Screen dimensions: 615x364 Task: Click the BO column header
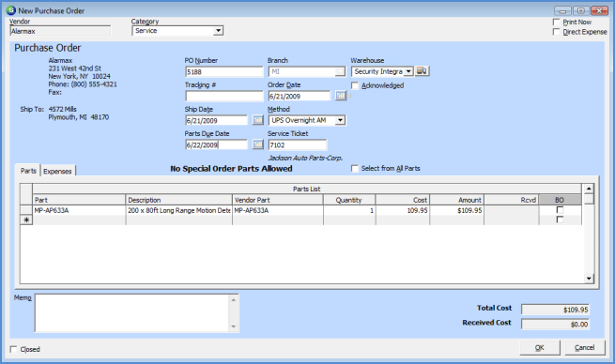click(561, 200)
